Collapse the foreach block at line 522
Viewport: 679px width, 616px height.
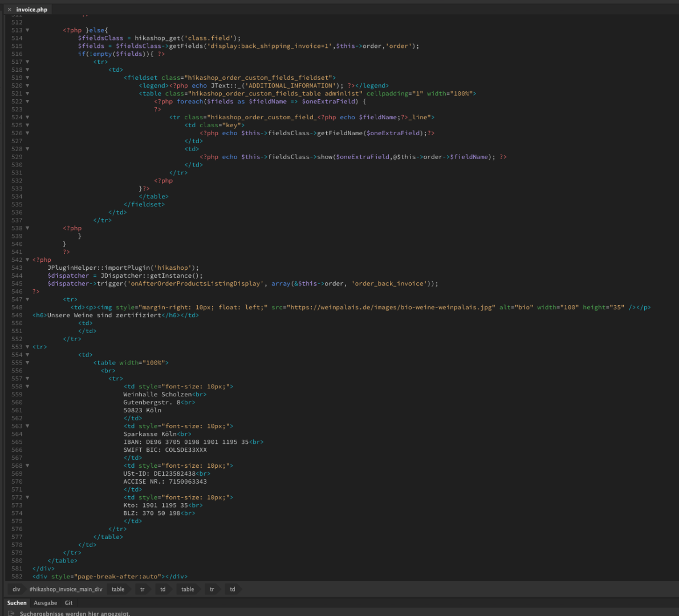point(27,102)
